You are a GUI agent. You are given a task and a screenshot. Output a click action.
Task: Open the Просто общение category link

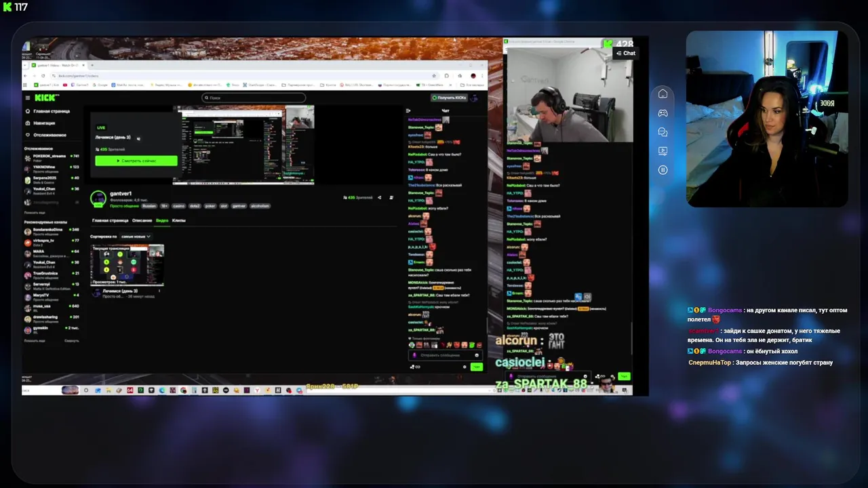[123, 206]
